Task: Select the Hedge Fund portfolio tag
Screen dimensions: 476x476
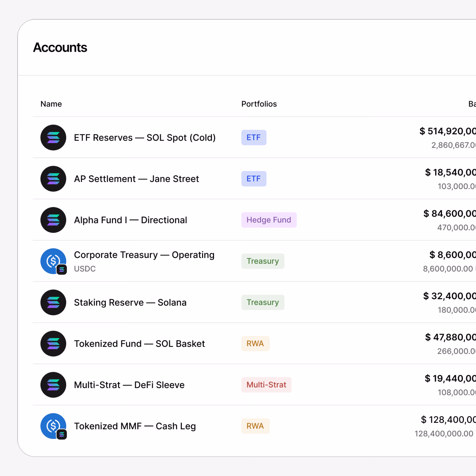Action: coord(269,220)
